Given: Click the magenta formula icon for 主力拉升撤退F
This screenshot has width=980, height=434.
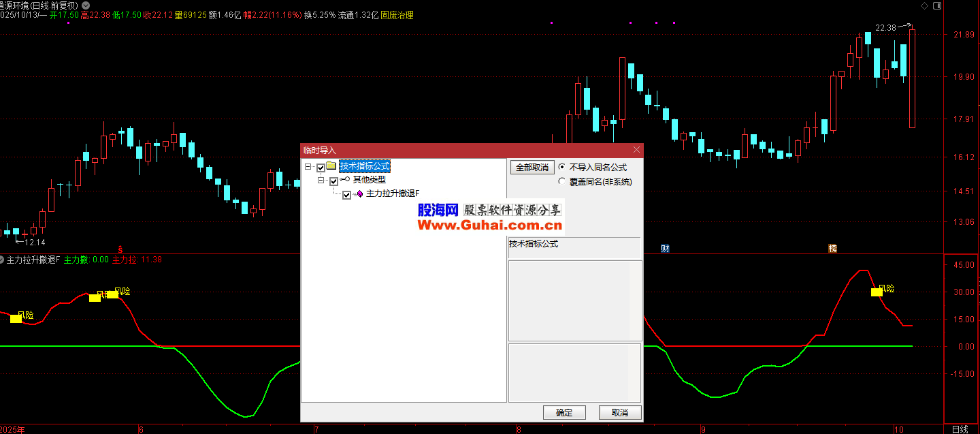Looking at the screenshot, I should [x=359, y=194].
